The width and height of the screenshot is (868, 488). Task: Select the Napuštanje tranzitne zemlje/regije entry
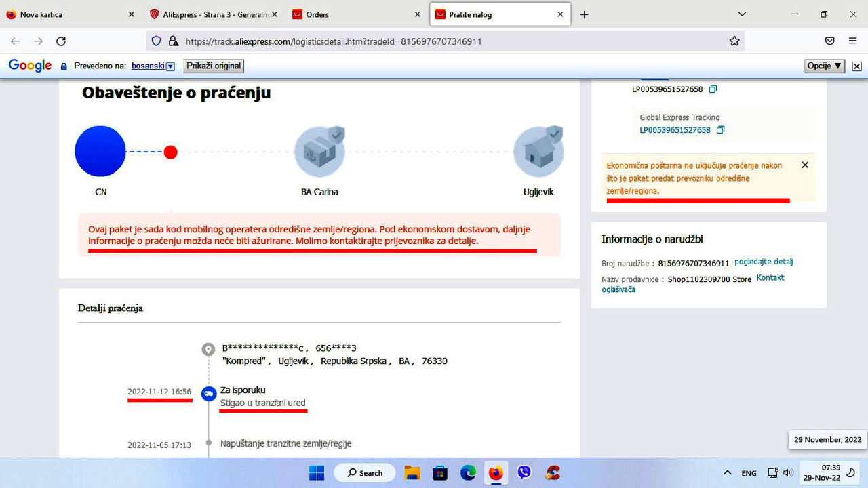point(285,443)
